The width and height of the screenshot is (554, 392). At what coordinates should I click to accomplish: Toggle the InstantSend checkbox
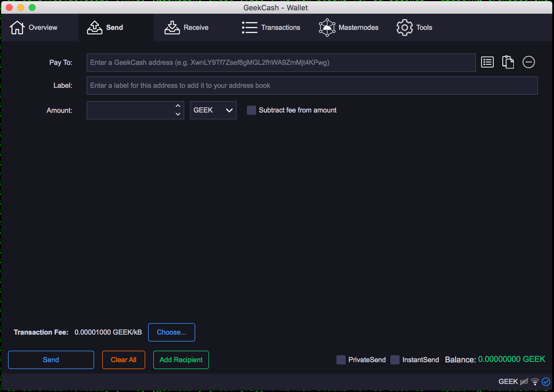pos(395,360)
